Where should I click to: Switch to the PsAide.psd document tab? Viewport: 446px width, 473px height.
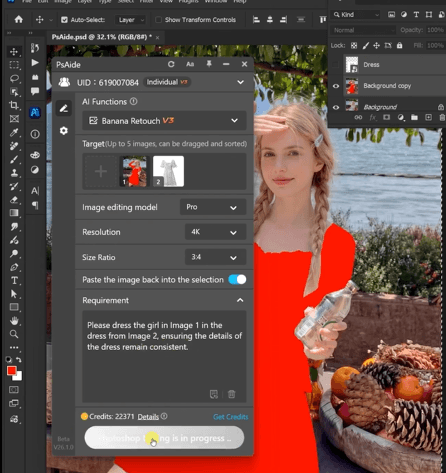click(102, 37)
